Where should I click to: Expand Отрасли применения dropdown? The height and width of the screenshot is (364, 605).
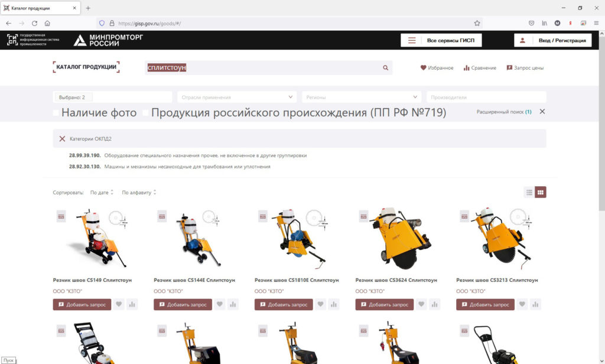point(237,97)
